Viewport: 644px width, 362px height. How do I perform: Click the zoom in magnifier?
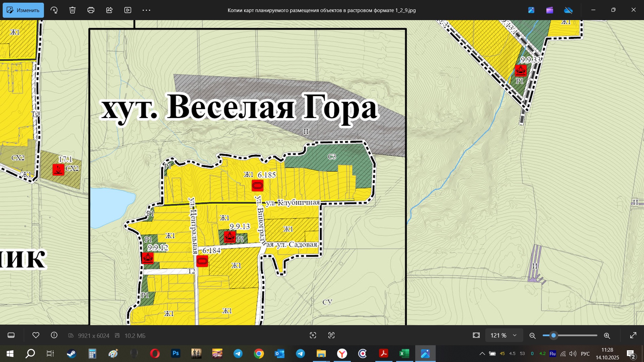[x=607, y=336]
